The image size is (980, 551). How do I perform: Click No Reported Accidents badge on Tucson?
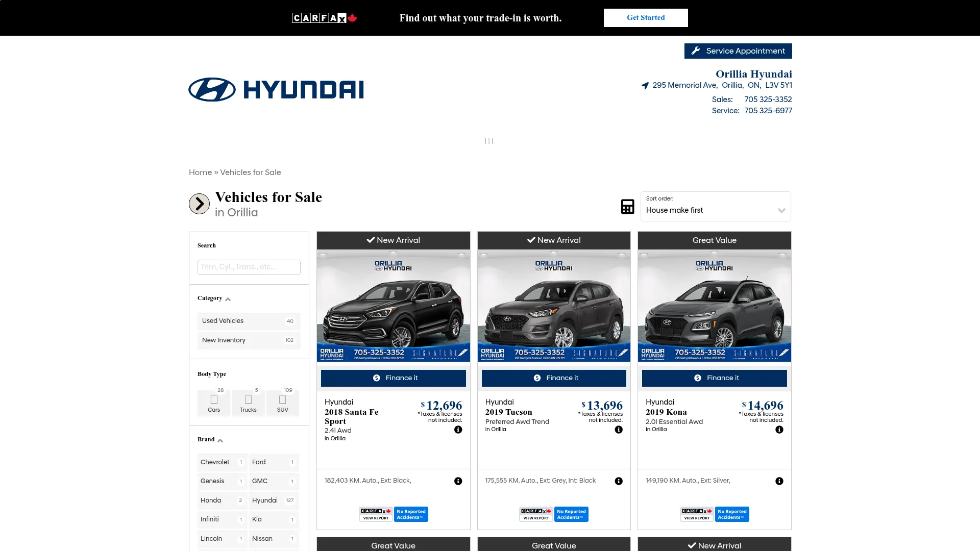pyautogui.click(x=571, y=514)
